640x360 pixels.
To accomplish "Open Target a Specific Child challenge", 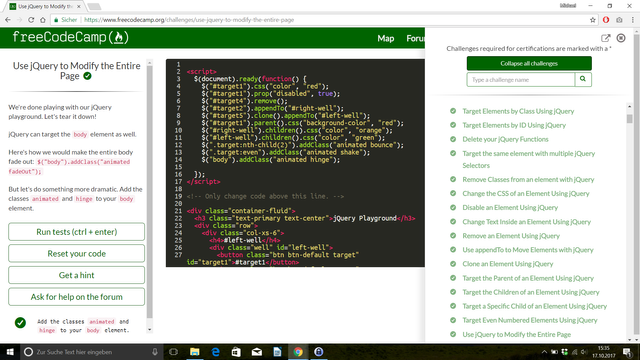I will click(535, 306).
